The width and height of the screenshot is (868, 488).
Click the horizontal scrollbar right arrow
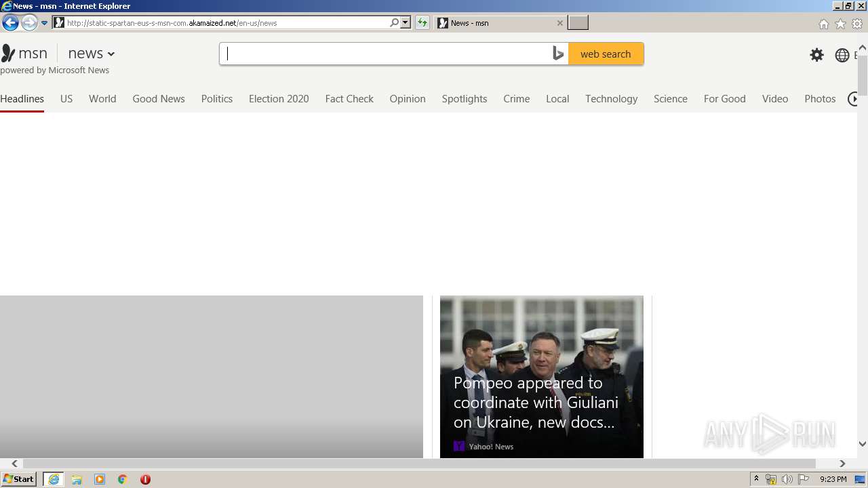coord(842,464)
